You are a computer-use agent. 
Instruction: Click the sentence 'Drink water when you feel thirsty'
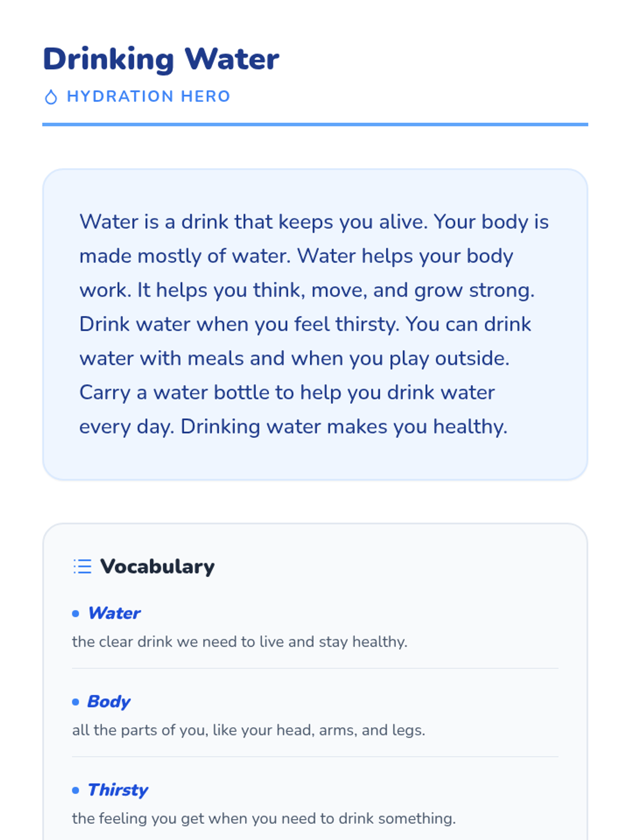239,324
